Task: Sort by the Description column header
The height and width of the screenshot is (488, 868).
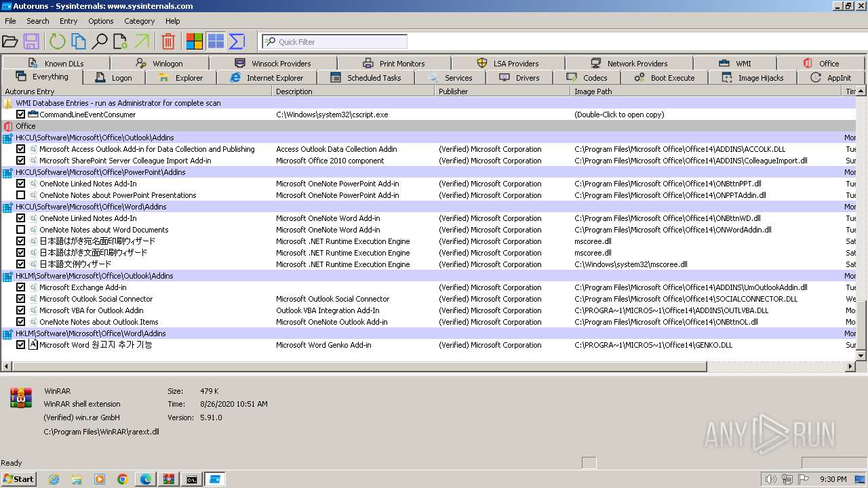Action: pyautogui.click(x=353, y=91)
